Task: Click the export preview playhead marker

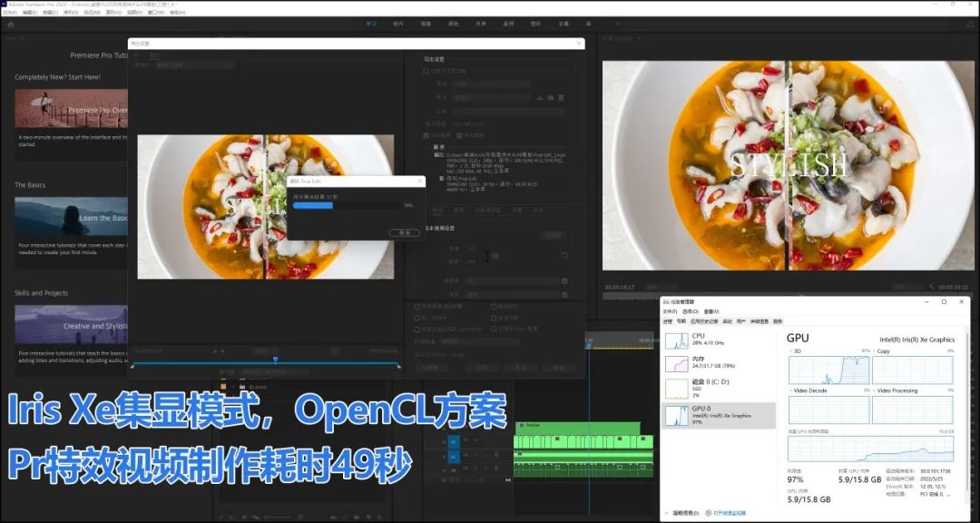Action: (x=275, y=360)
